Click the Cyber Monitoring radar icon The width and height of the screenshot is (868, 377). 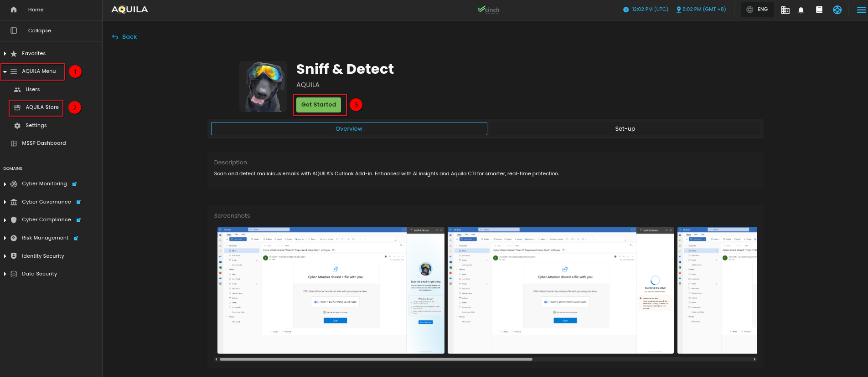[x=14, y=184]
